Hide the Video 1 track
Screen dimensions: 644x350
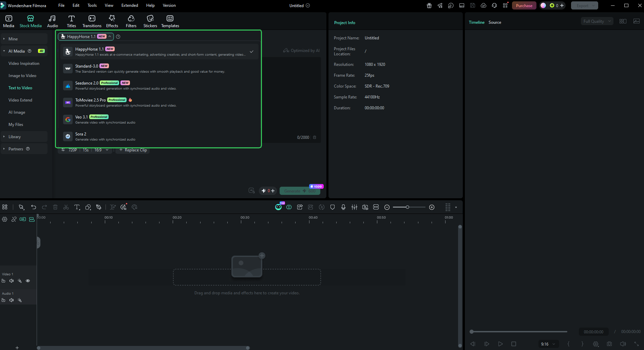28,281
